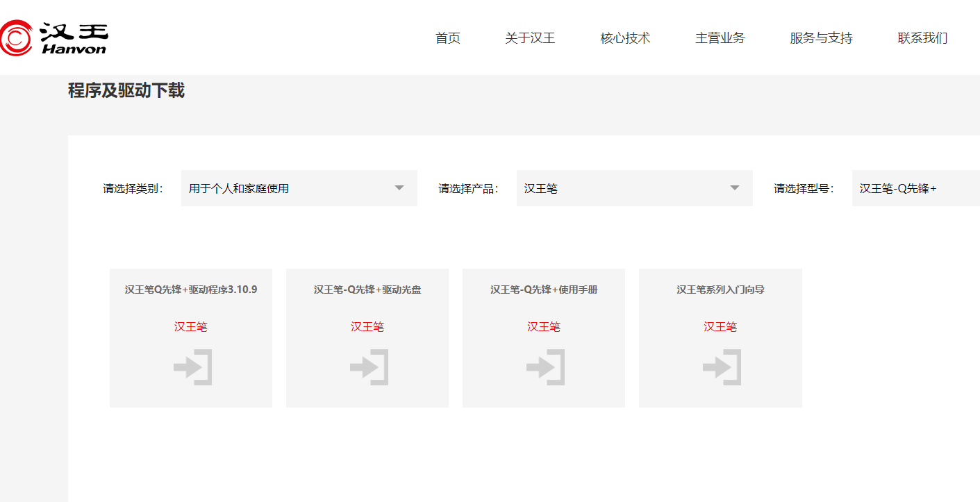This screenshot has width=980, height=502.
Task: Click red 汉王笔 label in 驱动程序3.10.9 card
Action: point(191,327)
